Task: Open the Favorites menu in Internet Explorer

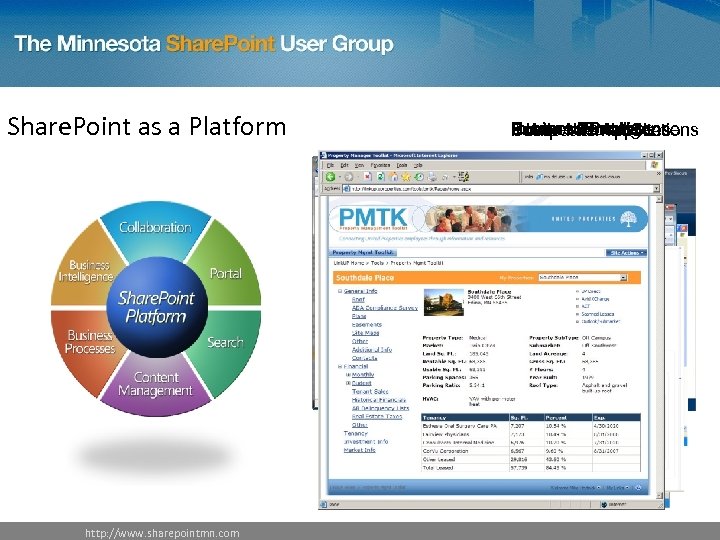Action: coord(380,165)
